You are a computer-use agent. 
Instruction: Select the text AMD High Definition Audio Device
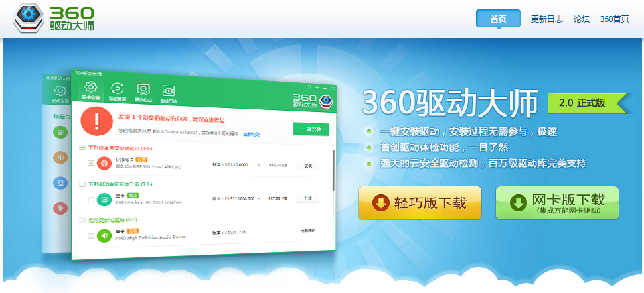click(150, 237)
